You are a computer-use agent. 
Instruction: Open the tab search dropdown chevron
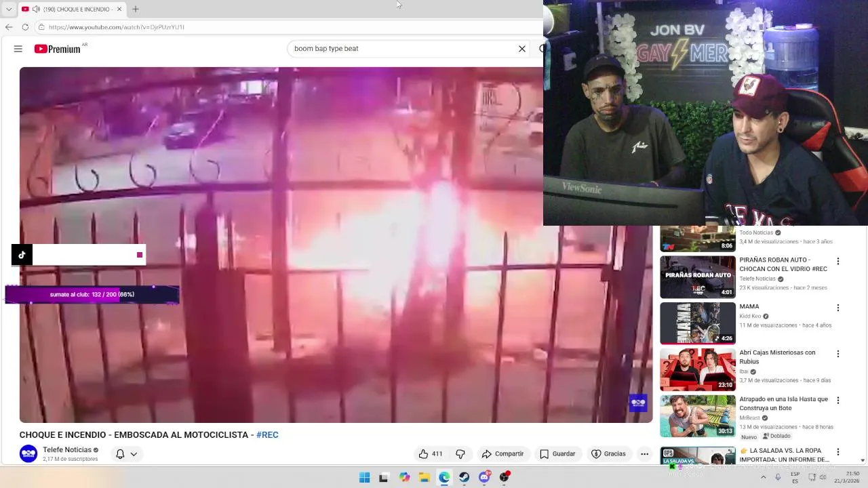(9, 9)
